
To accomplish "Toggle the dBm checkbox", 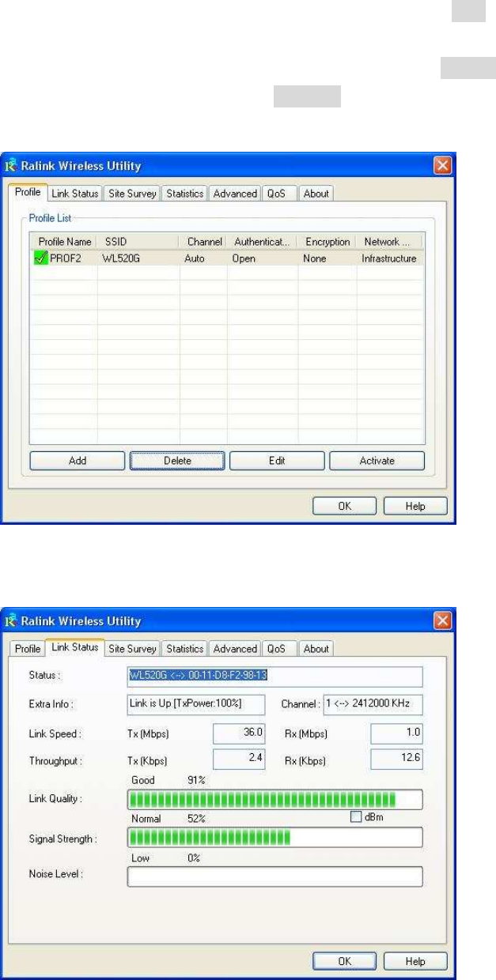I will [x=354, y=816].
